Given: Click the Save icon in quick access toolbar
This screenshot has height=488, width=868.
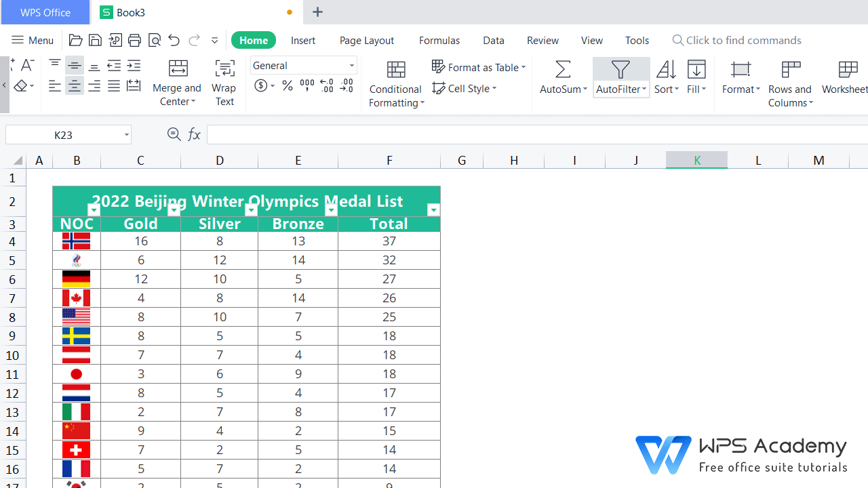Looking at the screenshot, I should (x=95, y=40).
